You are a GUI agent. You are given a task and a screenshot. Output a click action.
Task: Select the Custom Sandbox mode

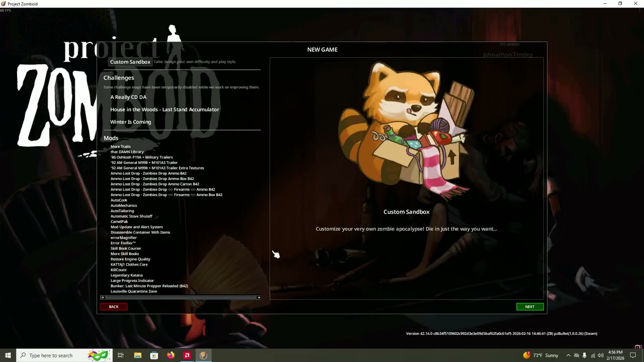click(130, 62)
